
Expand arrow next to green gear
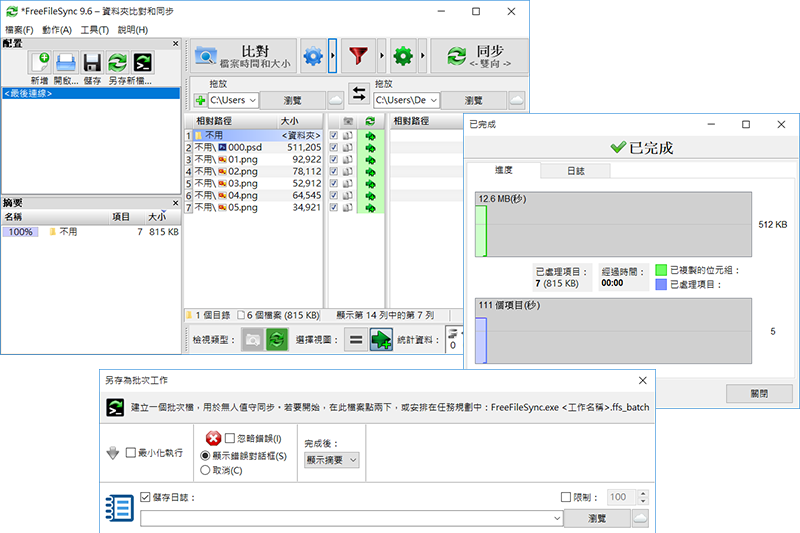click(x=422, y=56)
